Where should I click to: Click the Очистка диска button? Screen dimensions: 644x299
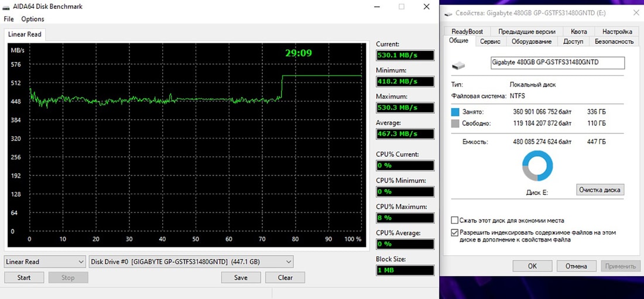600,190
